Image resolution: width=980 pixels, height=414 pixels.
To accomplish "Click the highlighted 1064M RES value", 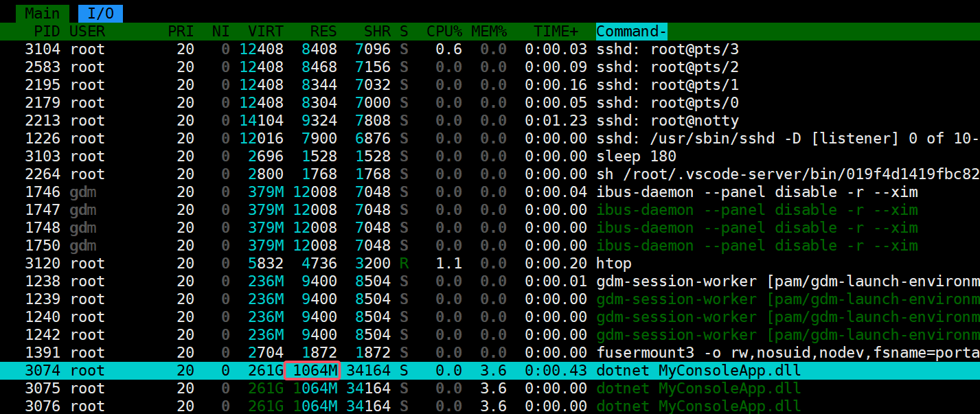I will tap(312, 371).
